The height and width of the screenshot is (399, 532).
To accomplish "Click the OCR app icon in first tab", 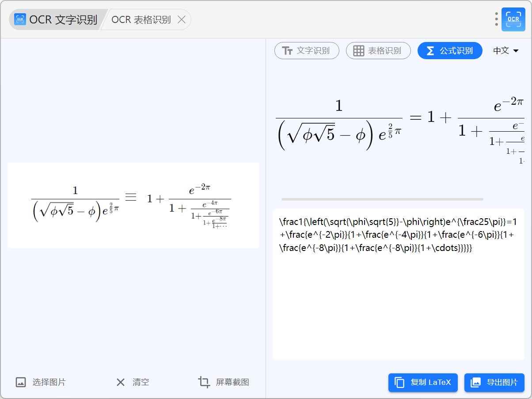I will point(20,19).
